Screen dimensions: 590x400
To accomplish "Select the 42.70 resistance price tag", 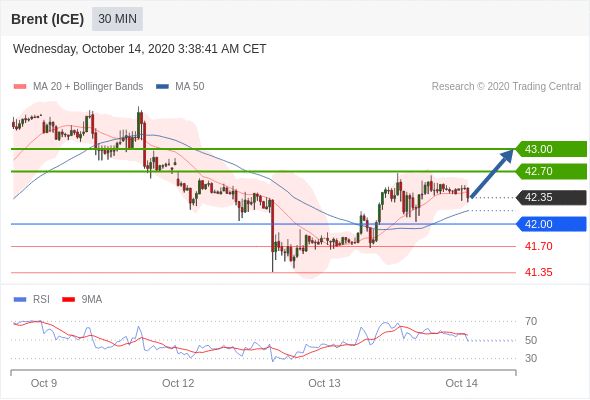I will click(x=550, y=171).
